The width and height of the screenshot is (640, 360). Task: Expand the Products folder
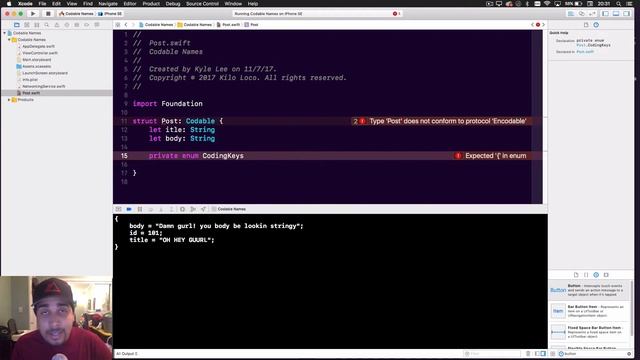(x=9, y=100)
